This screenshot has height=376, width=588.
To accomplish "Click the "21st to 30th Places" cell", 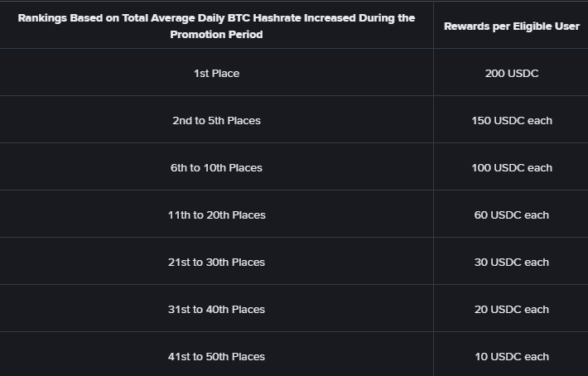I will coord(216,263).
